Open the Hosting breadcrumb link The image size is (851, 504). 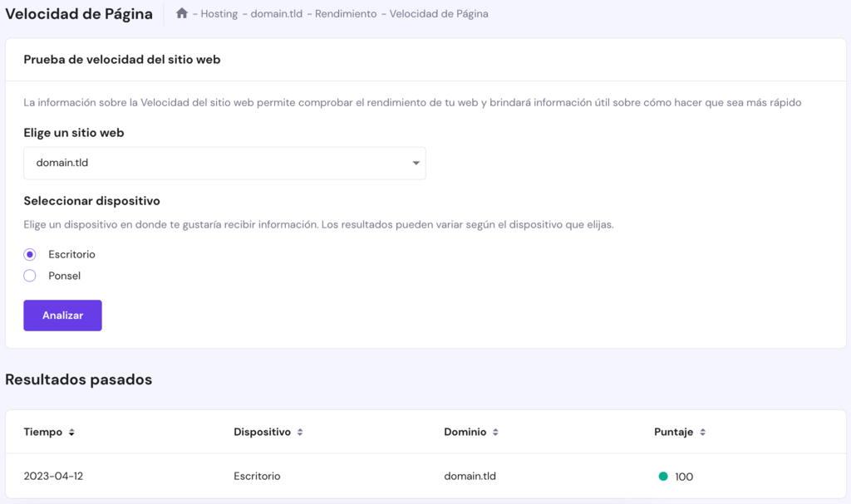click(218, 13)
